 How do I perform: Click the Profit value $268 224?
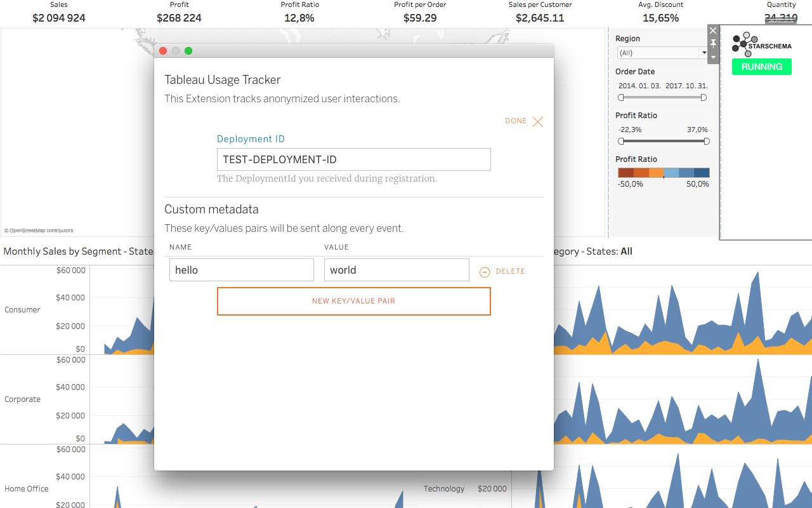point(179,18)
